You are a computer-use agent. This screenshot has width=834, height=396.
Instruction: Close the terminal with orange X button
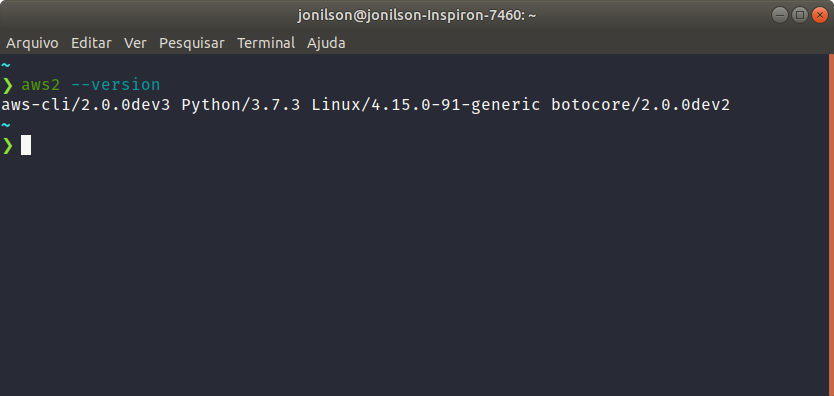(820, 15)
